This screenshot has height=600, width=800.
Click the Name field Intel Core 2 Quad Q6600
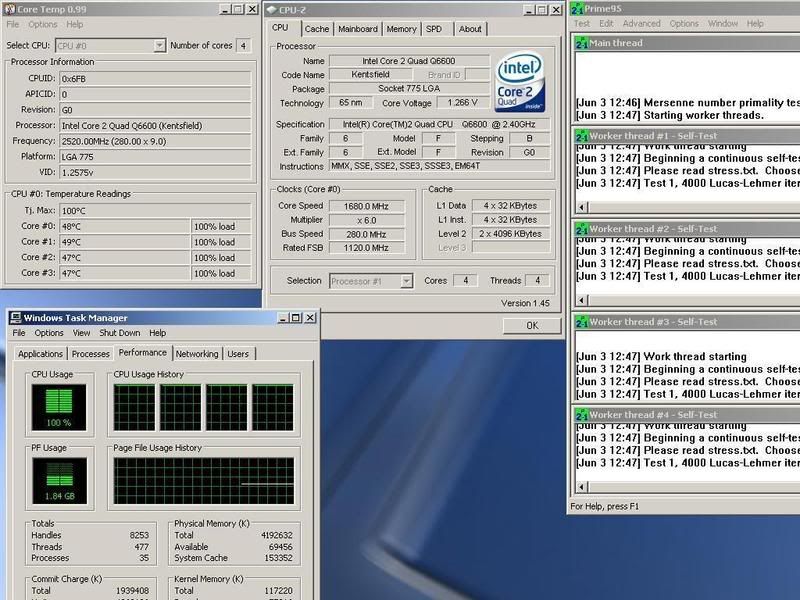pyautogui.click(x=409, y=61)
